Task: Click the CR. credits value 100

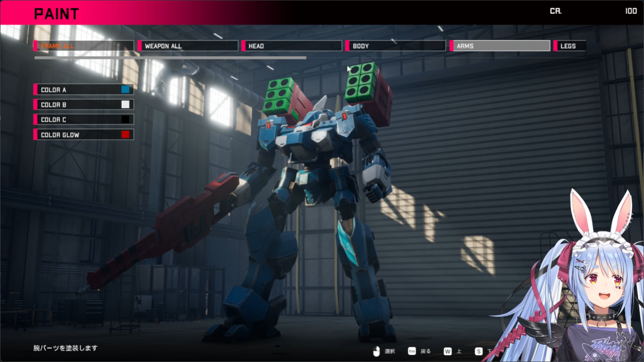Action: (x=631, y=11)
